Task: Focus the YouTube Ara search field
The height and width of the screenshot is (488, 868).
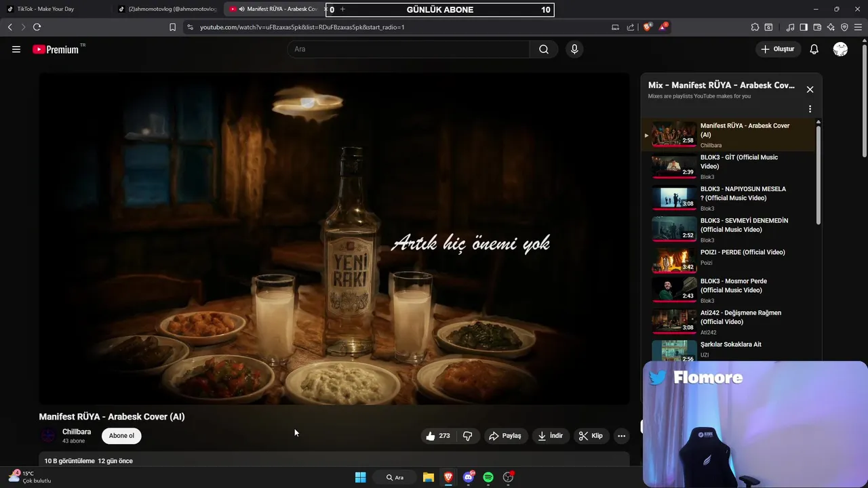Action: coord(409,49)
